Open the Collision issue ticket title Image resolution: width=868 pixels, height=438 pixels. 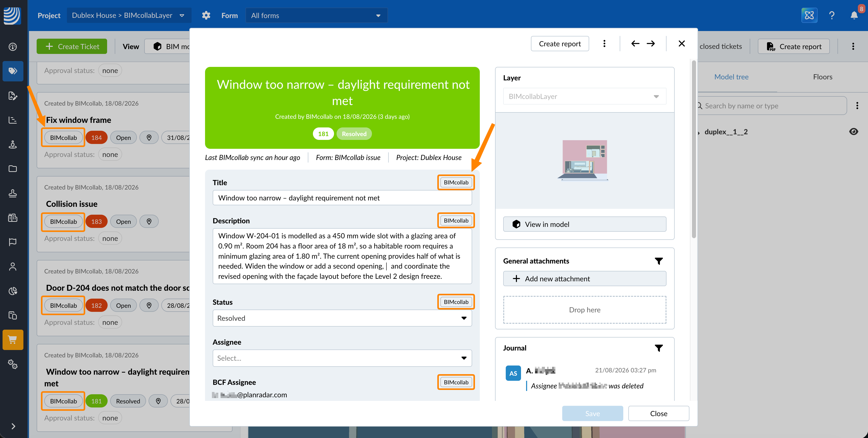72,204
